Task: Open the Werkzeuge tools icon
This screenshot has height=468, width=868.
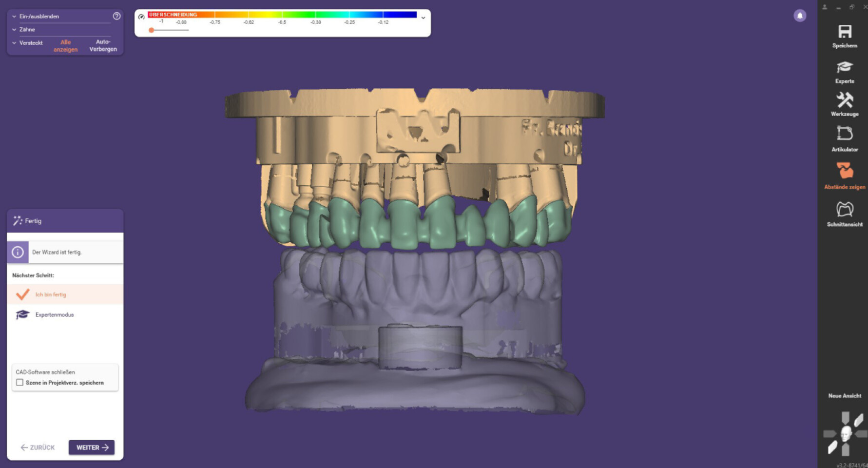Action: (x=844, y=101)
